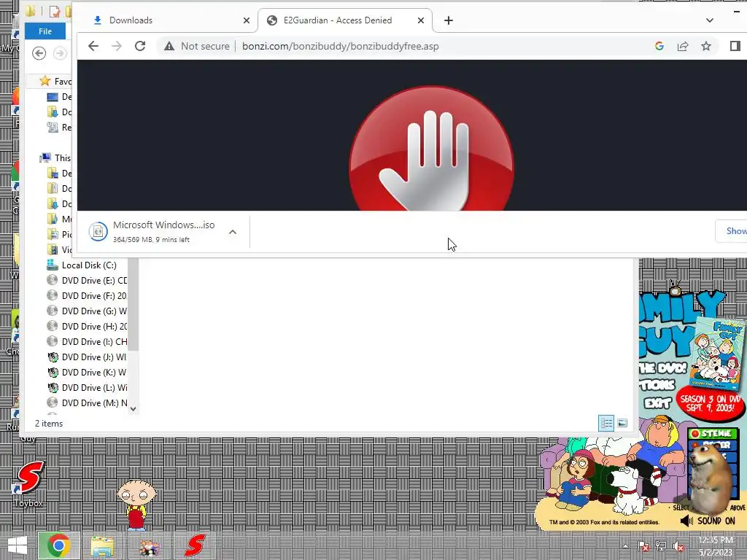Select DVD Drive (L:) in navigation pane
The width and height of the screenshot is (747, 560).
click(x=87, y=388)
